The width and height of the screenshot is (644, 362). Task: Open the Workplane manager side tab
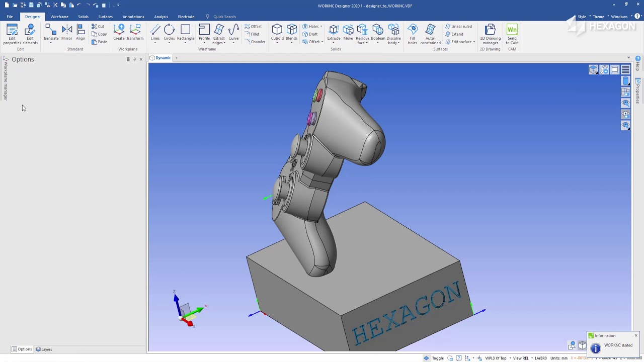(x=6, y=79)
